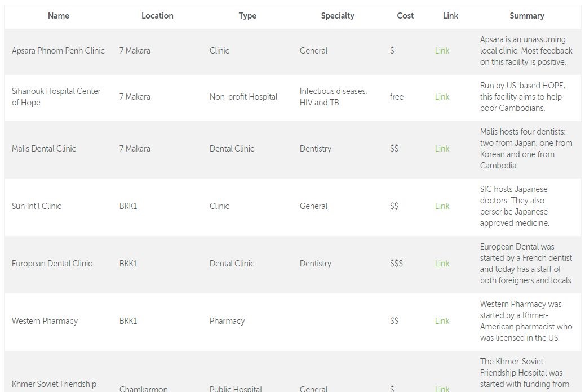Click the Specialty column header
585x392 pixels.
(x=338, y=16)
